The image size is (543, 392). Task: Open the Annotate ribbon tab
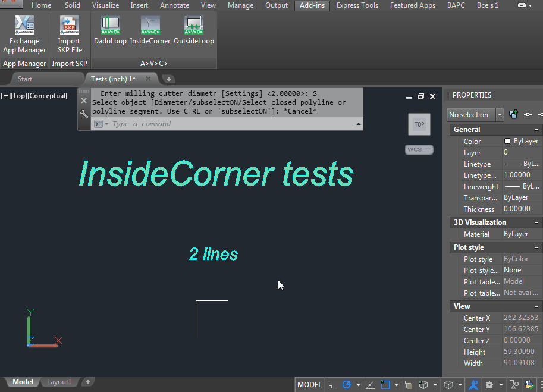tap(174, 5)
